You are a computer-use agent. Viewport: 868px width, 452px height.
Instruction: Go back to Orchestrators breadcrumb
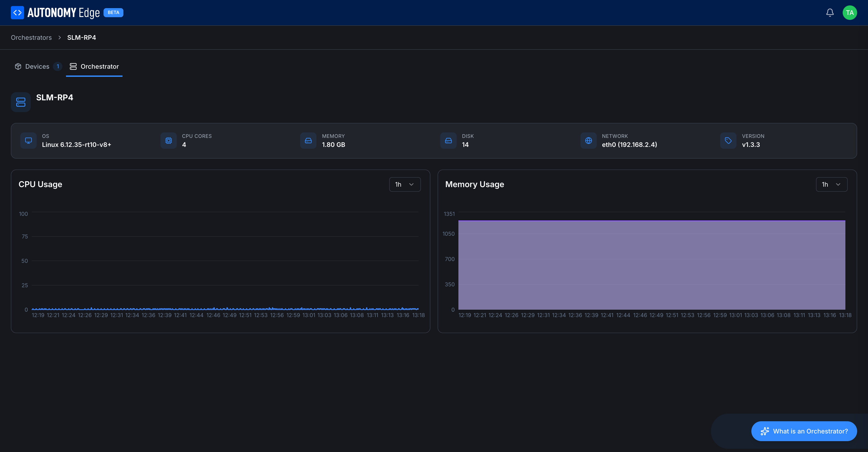point(31,37)
